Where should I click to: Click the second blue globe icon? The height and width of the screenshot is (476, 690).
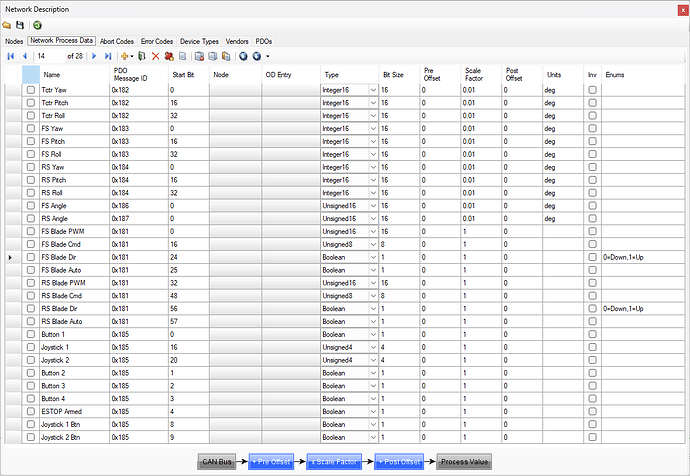[x=257, y=56]
